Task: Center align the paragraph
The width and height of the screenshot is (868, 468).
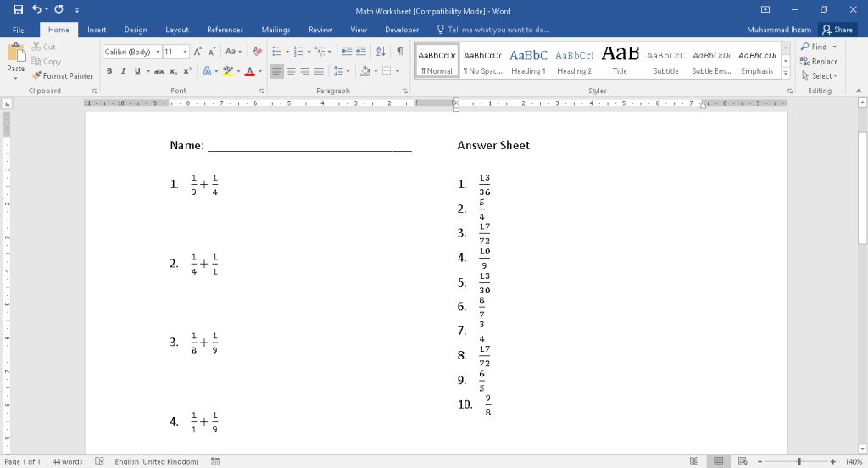Action: pos(291,71)
